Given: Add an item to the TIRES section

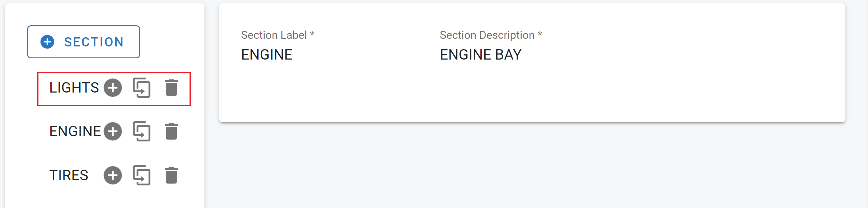Looking at the screenshot, I should pos(113,175).
